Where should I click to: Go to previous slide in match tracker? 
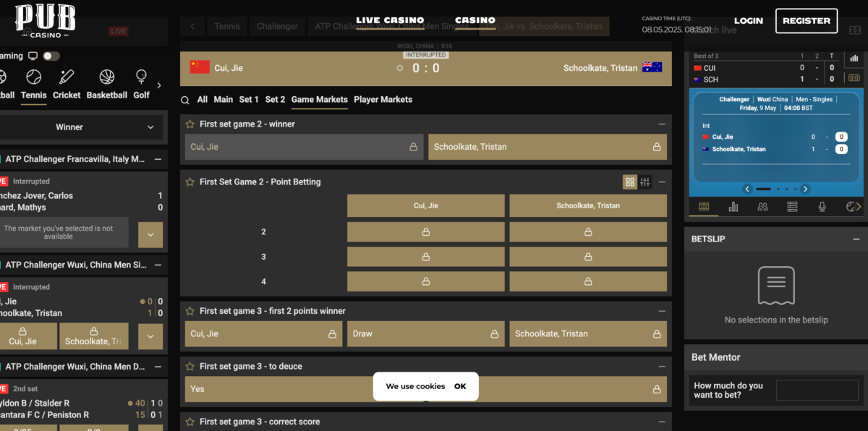click(x=748, y=189)
